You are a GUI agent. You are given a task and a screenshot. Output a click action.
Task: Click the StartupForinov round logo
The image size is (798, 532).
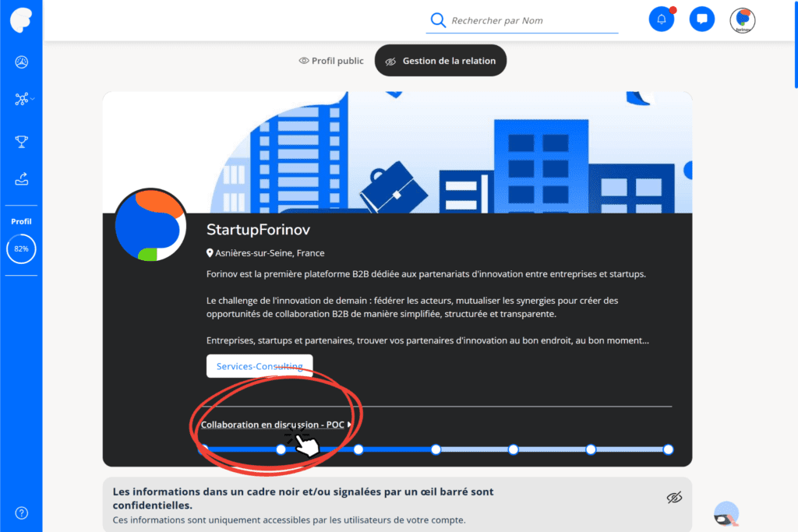(150, 225)
